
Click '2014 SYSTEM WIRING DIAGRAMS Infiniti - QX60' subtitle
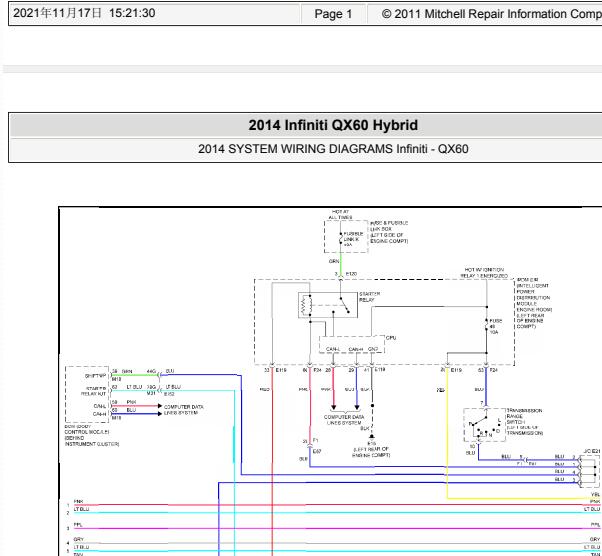click(x=333, y=149)
